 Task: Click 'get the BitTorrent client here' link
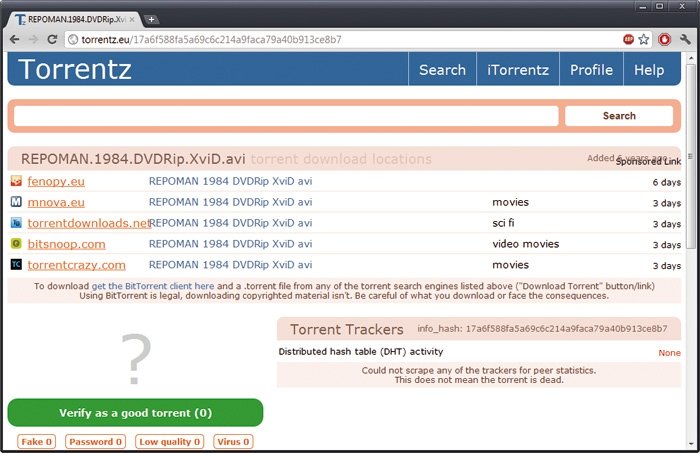point(153,286)
